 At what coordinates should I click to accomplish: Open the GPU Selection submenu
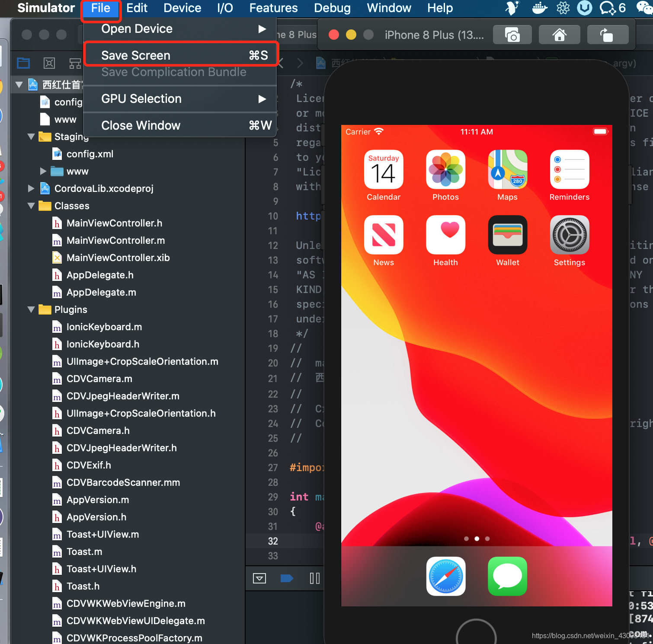[x=179, y=99]
